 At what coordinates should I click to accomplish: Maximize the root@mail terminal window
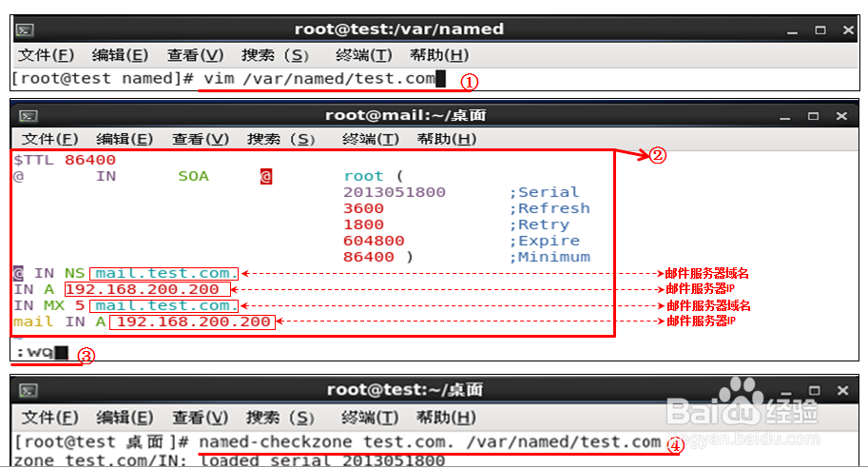tap(813, 116)
